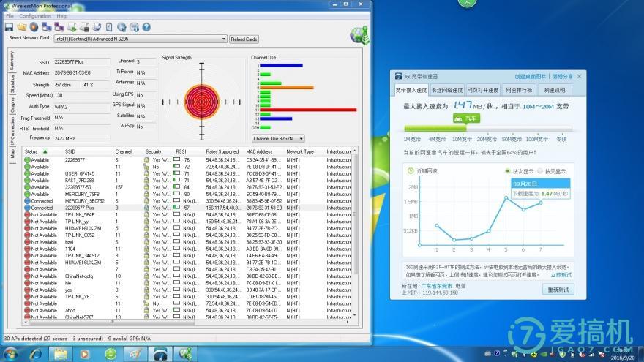Click the clock icon beside 近期网速

click(x=411, y=170)
